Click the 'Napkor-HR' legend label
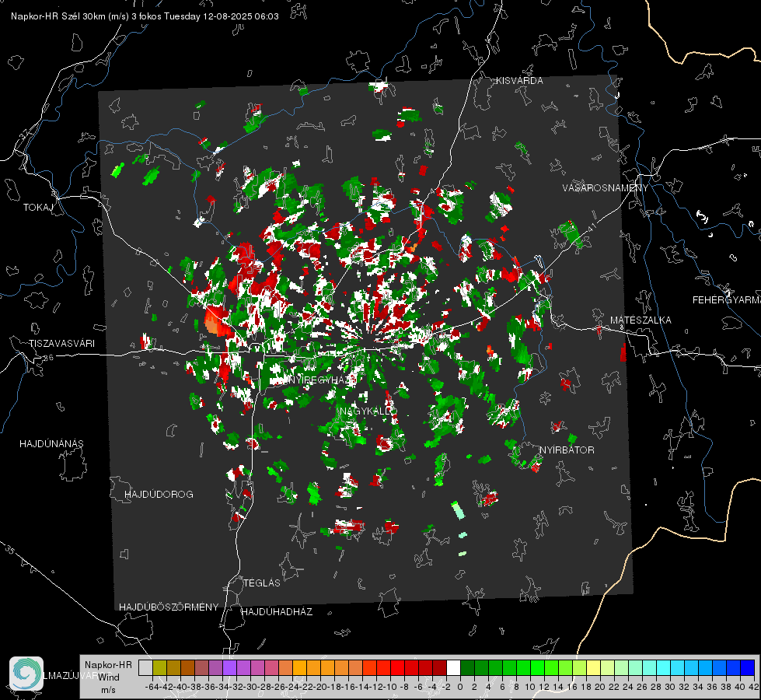The image size is (761, 700). 108,664
